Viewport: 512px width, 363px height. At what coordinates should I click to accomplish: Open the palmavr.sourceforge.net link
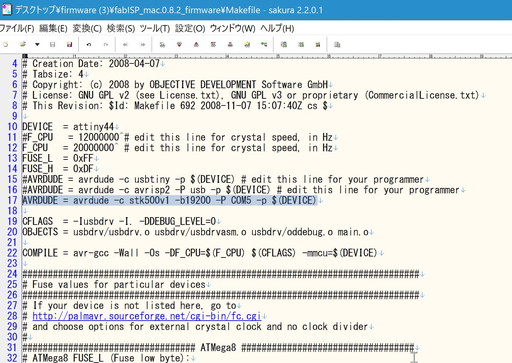147,316
